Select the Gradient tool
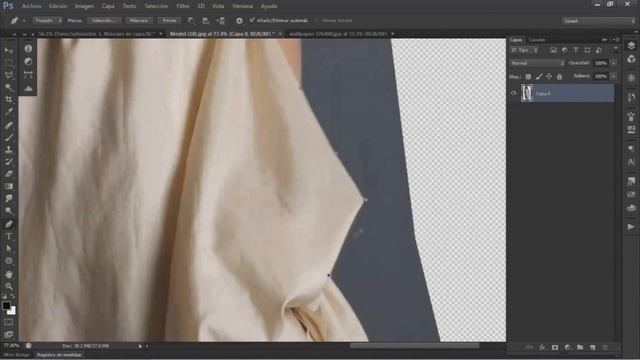This screenshot has width=640, height=360. [x=9, y=186]
